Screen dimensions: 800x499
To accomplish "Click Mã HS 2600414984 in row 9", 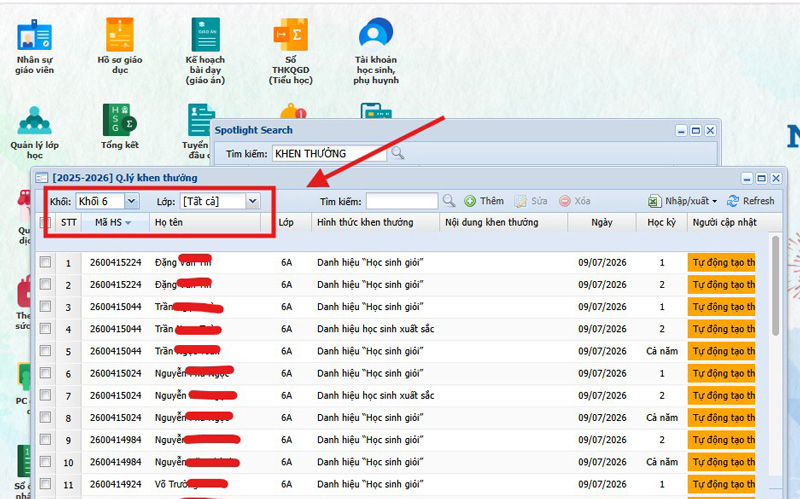I will (x=115, y=440).
